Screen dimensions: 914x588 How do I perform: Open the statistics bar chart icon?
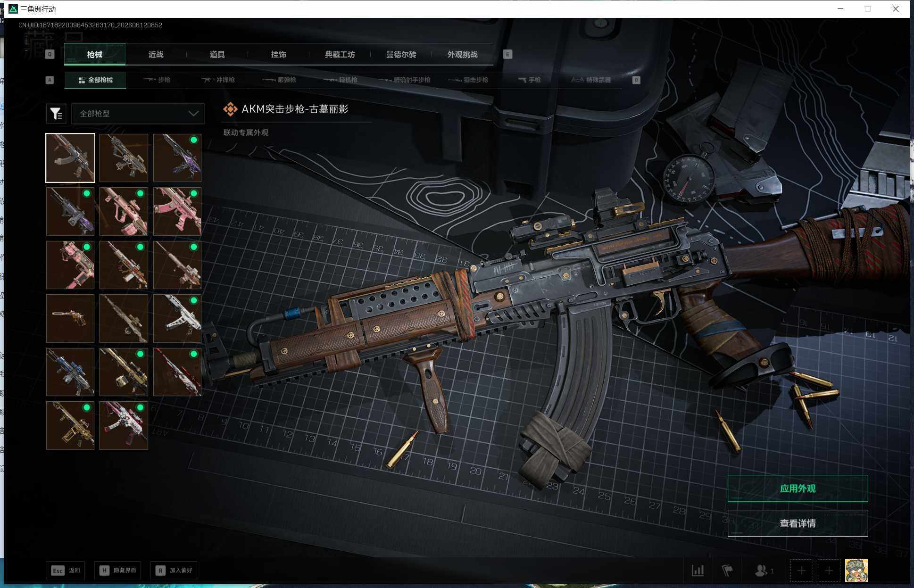[698, 571]
